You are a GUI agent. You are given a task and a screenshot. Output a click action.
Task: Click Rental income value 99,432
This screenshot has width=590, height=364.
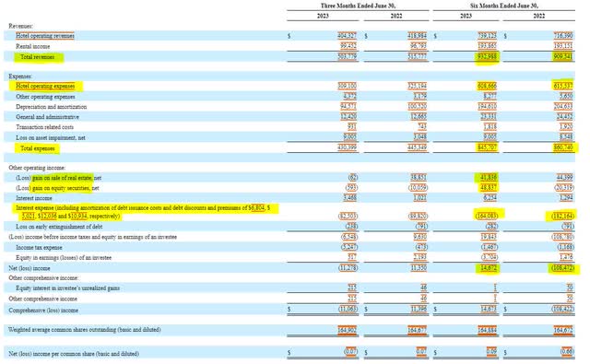(x=348, y=46)
